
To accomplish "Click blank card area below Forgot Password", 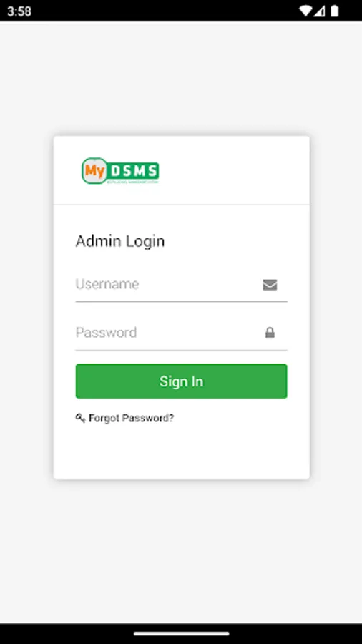I will pos(182,452).
